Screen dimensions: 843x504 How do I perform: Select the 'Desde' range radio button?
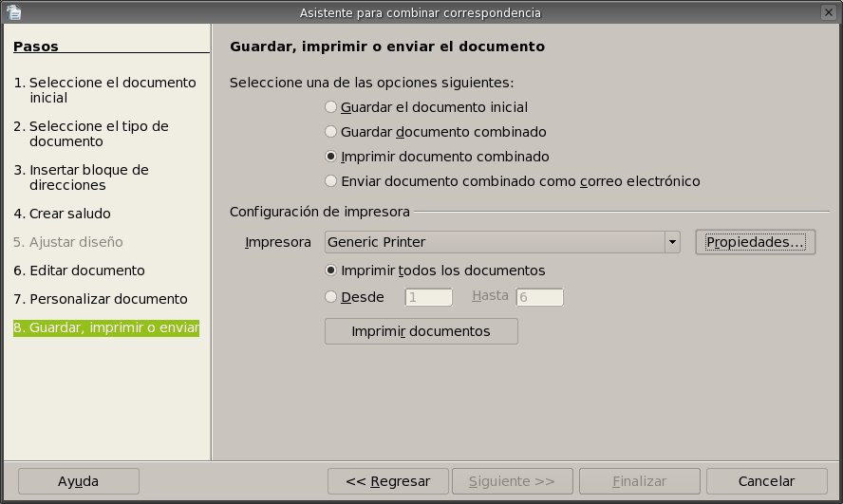tap(331, 297)
